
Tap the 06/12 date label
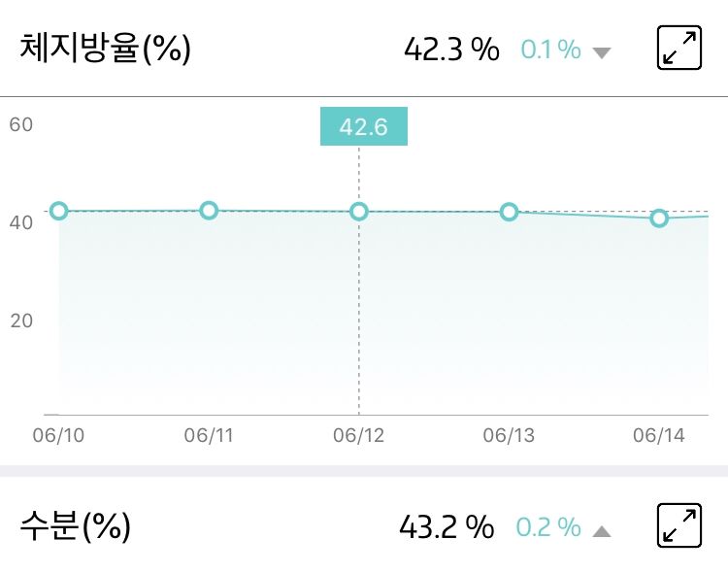pos(359,436)
